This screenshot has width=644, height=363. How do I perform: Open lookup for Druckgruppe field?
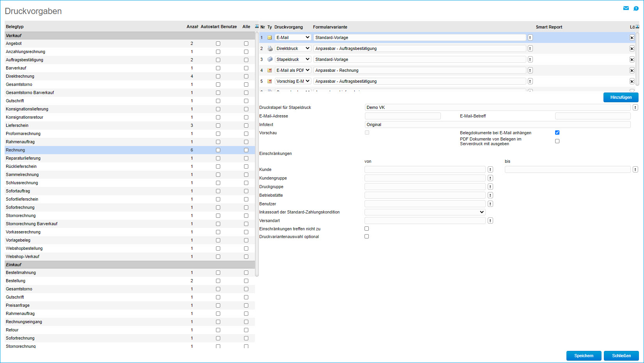(x=490, y=187)
